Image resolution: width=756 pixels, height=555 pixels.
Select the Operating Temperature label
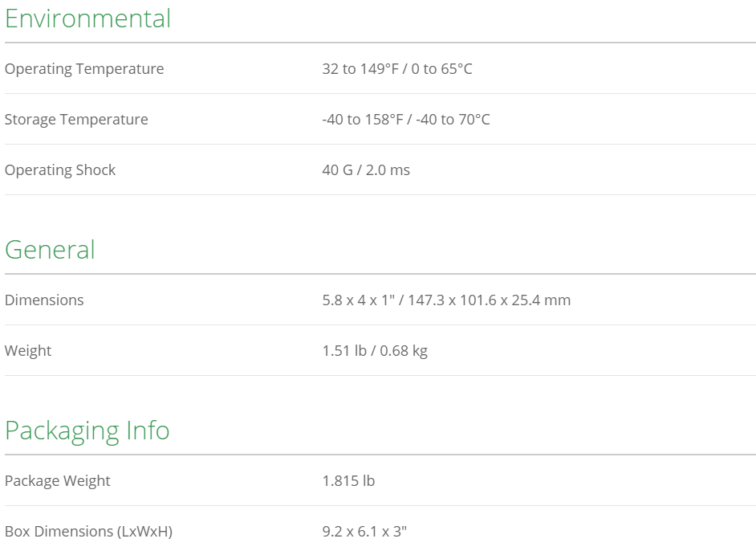pos(84,69)
